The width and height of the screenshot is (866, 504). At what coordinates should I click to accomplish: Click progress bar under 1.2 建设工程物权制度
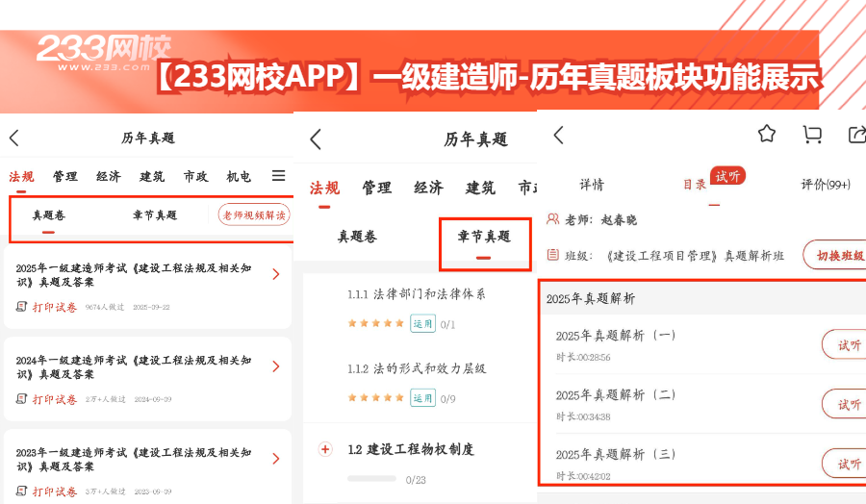click(x=371, y=479)
